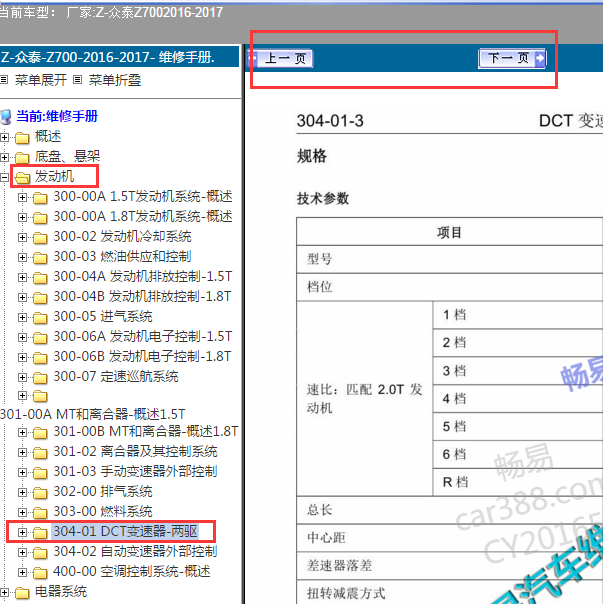Click the 菜单展开 link to expand all menus
Screen dimensions: 603x604
coord(41,80)
